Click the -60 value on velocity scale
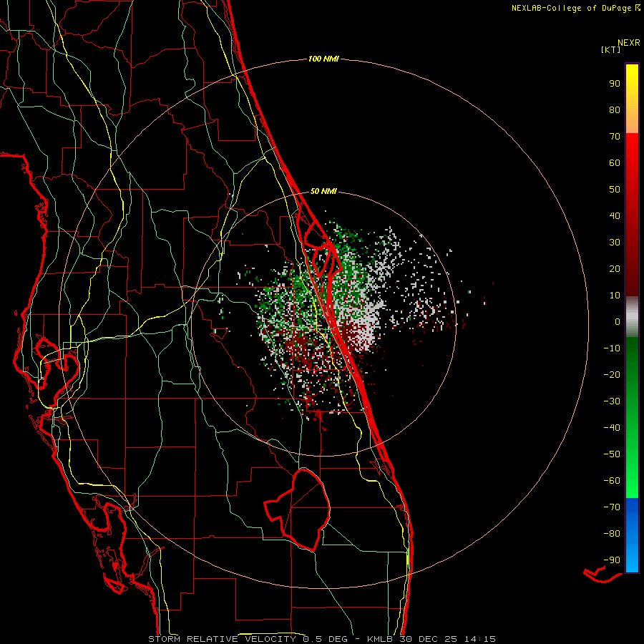 click(612, 481)
